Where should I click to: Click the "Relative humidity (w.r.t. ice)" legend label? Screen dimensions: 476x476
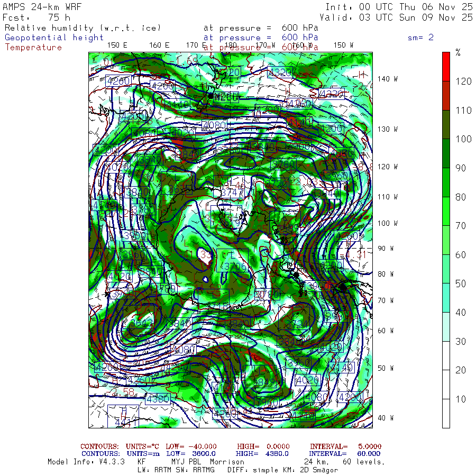(83, 28)
